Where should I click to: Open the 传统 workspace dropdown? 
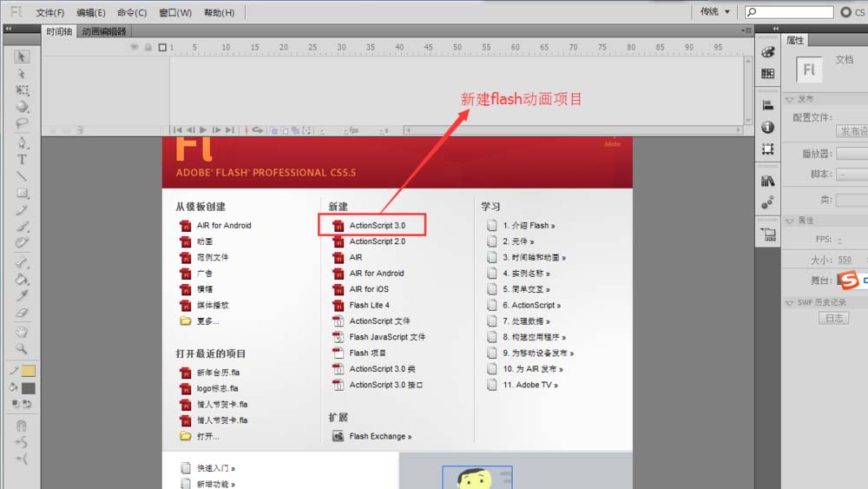[714, 11]
